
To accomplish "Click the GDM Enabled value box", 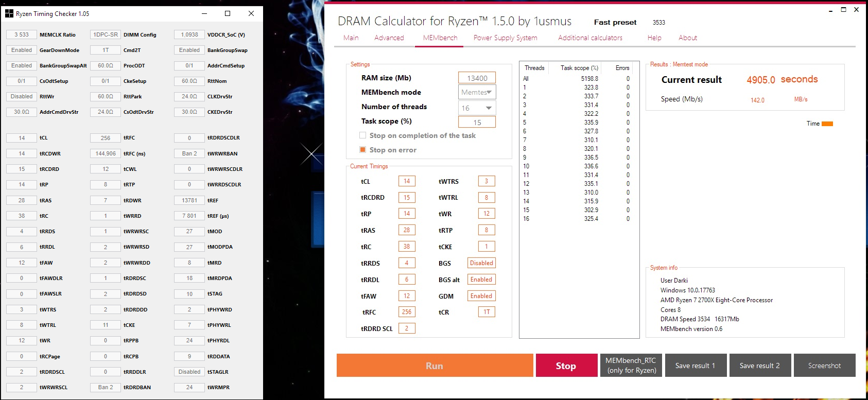I will [x=481, y=296].
